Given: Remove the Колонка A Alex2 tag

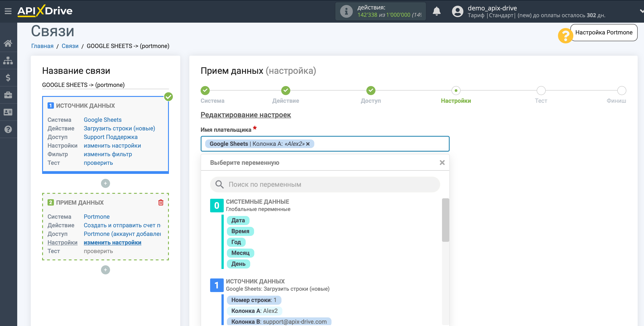Looking at the screenshot, I should 308,144.
